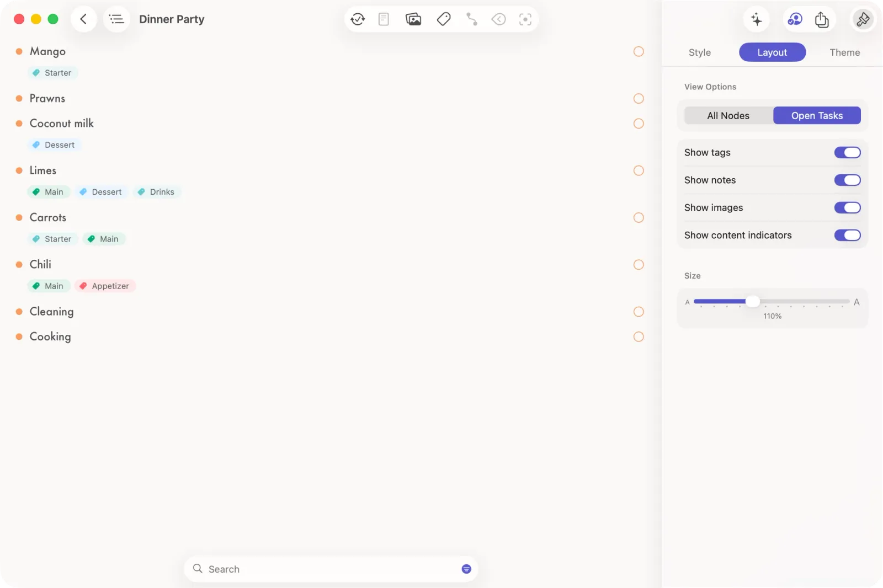
Task: Turn off Show notes switch
Action: [847, 180]
